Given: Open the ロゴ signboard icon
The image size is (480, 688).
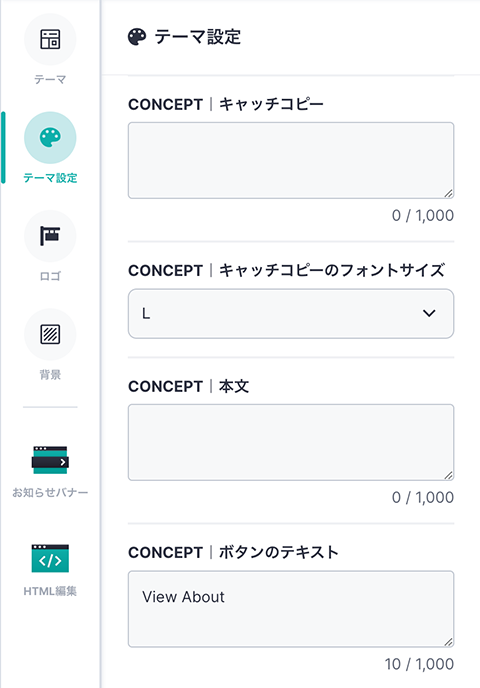Looking at the screenshot, I should click(50, 236).
